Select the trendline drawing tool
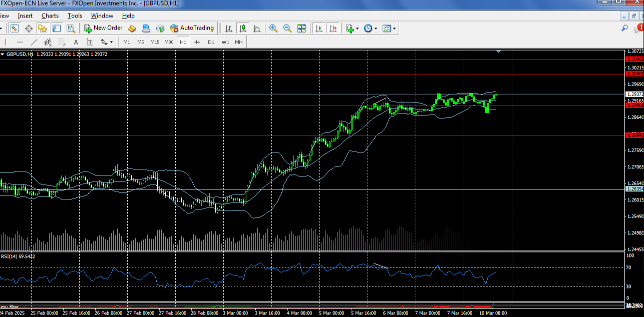This screenshot has width=644, height=317. tap(34, 42)
